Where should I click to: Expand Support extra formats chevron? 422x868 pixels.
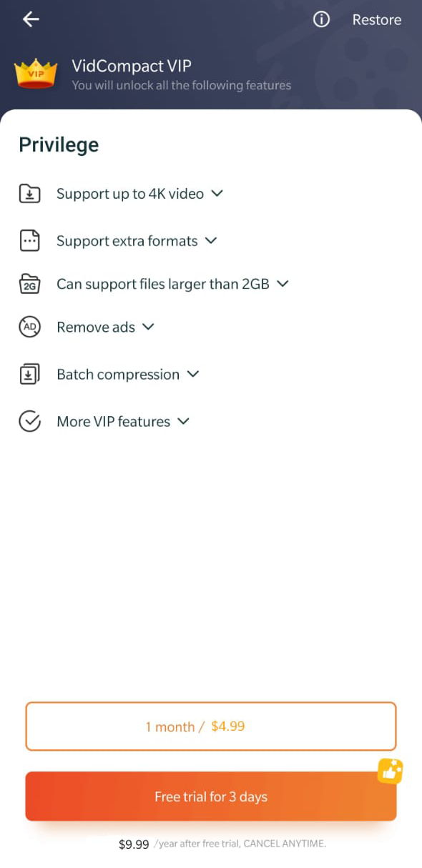(x=211, y=240)
